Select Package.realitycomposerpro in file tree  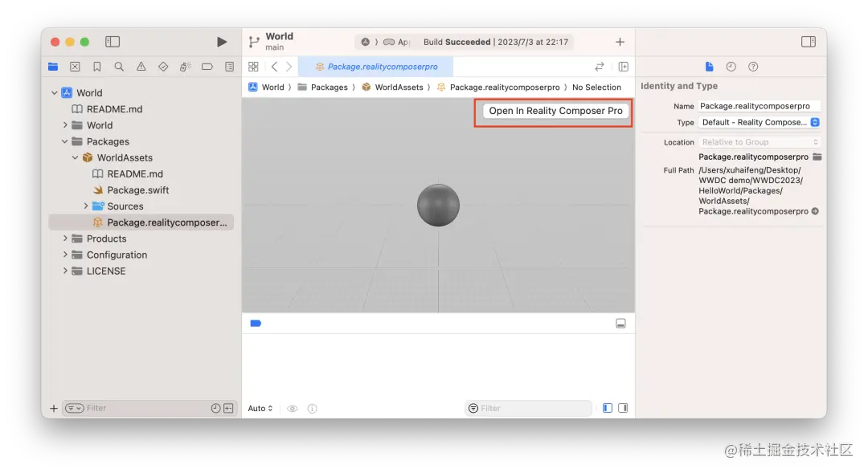(141, 222)
